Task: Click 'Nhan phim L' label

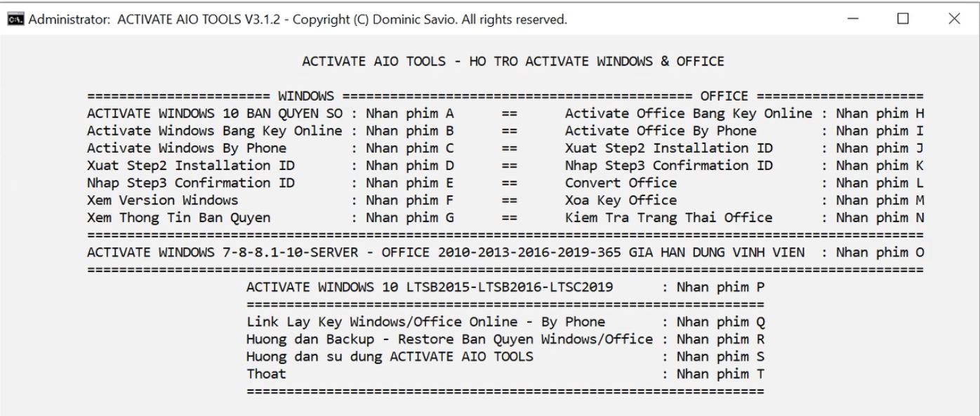Action: click(x=880, y=183)
